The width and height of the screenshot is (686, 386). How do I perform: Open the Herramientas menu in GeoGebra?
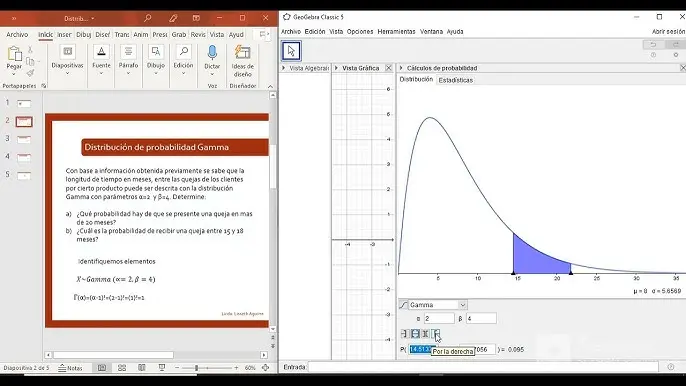396,32
